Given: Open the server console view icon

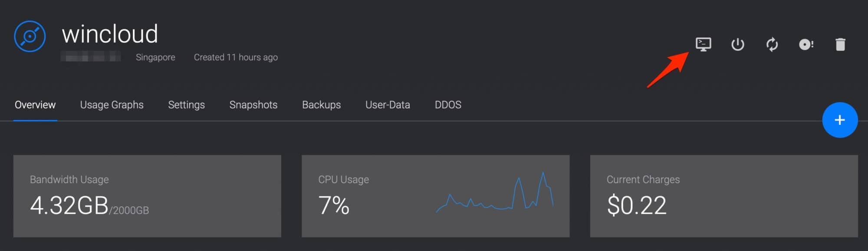Looking at the screenshot, I should (x=703, y=44).
